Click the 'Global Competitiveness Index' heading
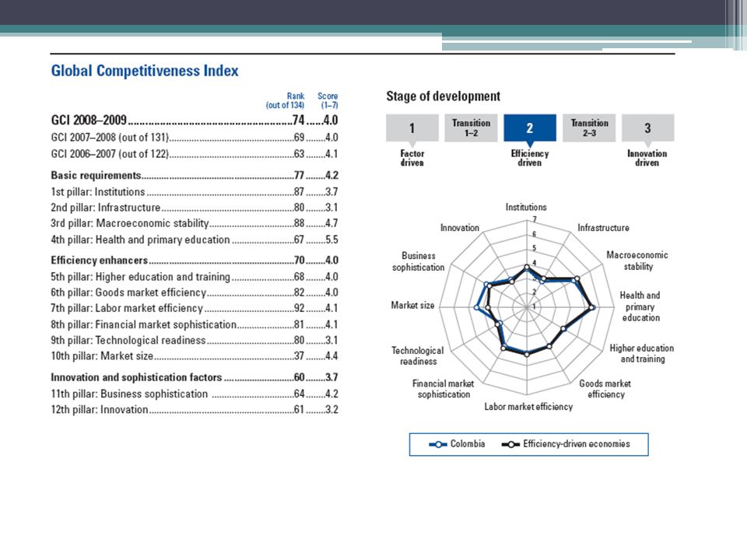 (145, 71)
